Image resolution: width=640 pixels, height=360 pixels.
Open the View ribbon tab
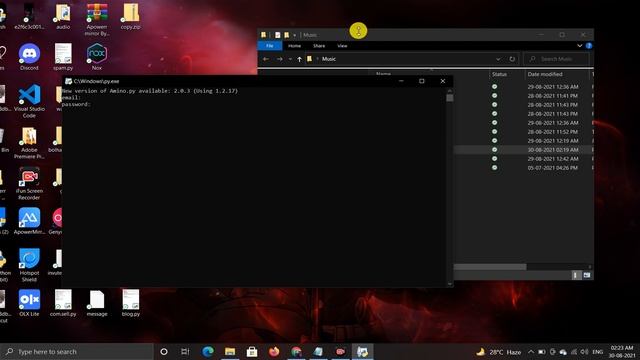[342, 46]
